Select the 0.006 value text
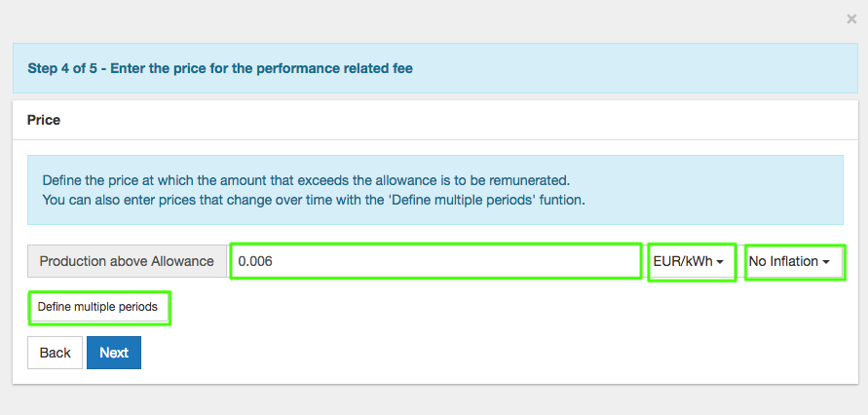Viewport: 868px width, 415px height. [x=256, y=261]
